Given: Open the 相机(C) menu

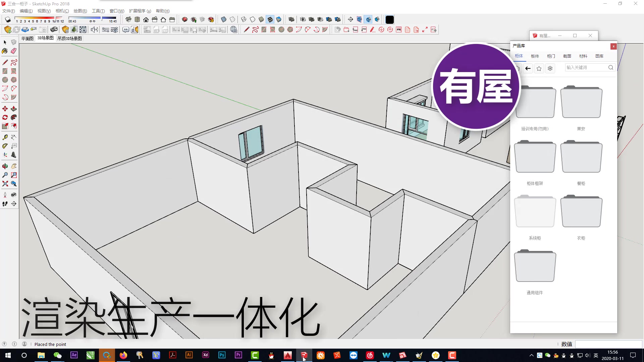Looking at the screenshot, I should (62, 11).
